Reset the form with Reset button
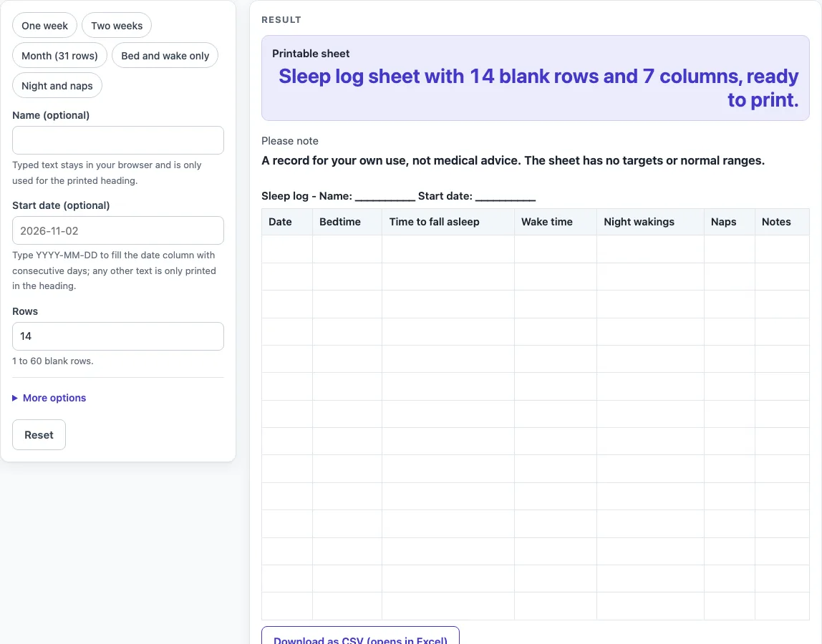The height and width of the screenshot is (644, 822). [39, 435]
